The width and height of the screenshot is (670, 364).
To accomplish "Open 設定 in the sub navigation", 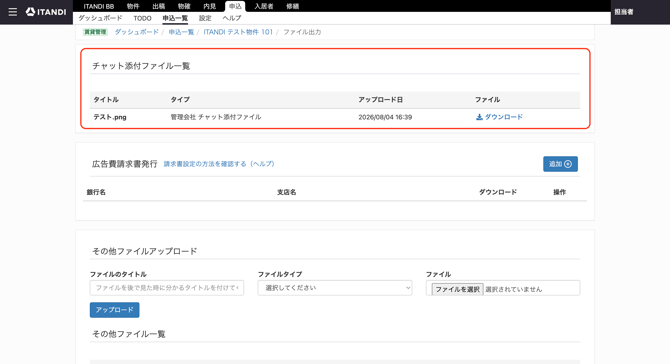I will point(205,18).
